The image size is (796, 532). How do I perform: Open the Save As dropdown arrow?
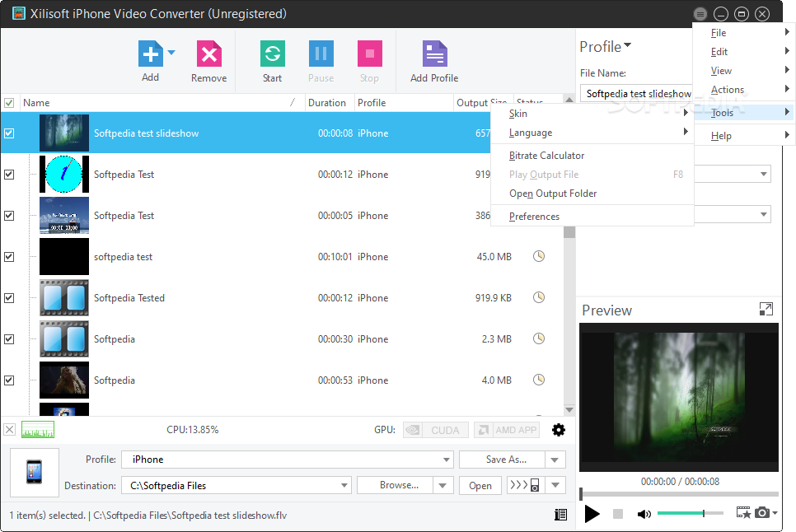(555, 460)
